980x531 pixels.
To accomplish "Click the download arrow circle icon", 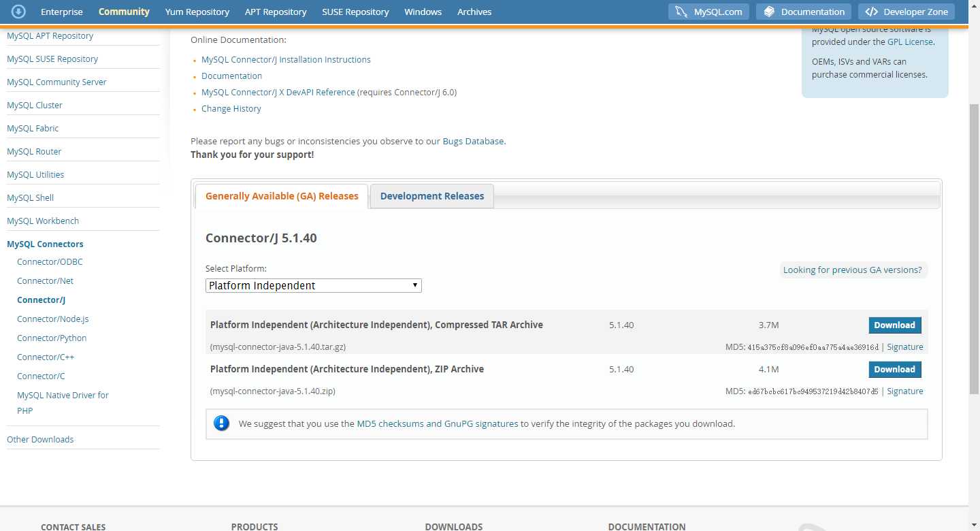I will click(x=18, y=12).
